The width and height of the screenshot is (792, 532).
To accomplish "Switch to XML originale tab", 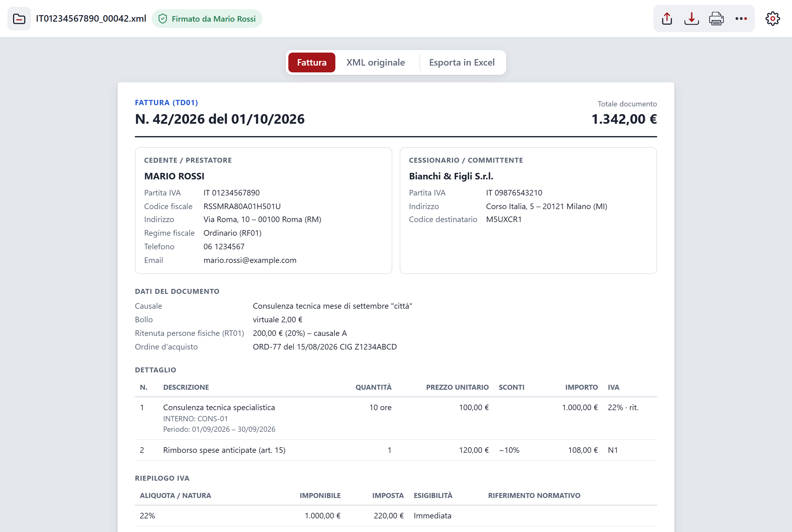I will pyautogui.click(x=375, y=62).
